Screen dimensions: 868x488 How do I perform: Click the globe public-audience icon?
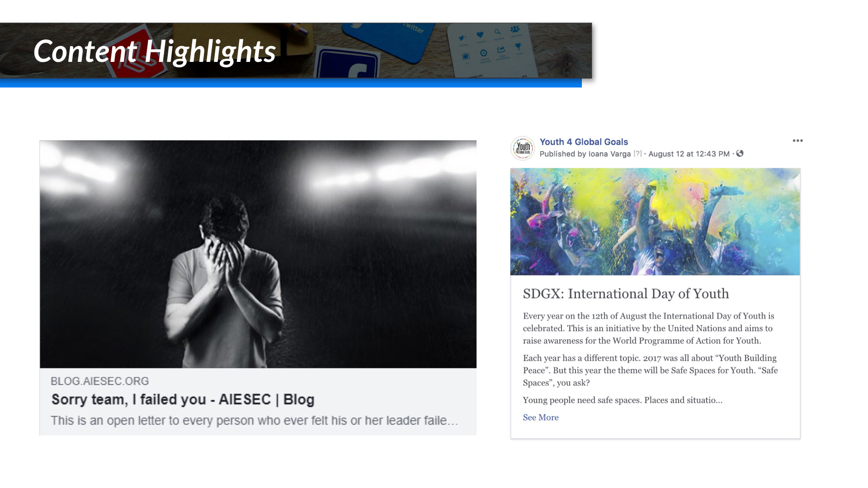[740, 154]
